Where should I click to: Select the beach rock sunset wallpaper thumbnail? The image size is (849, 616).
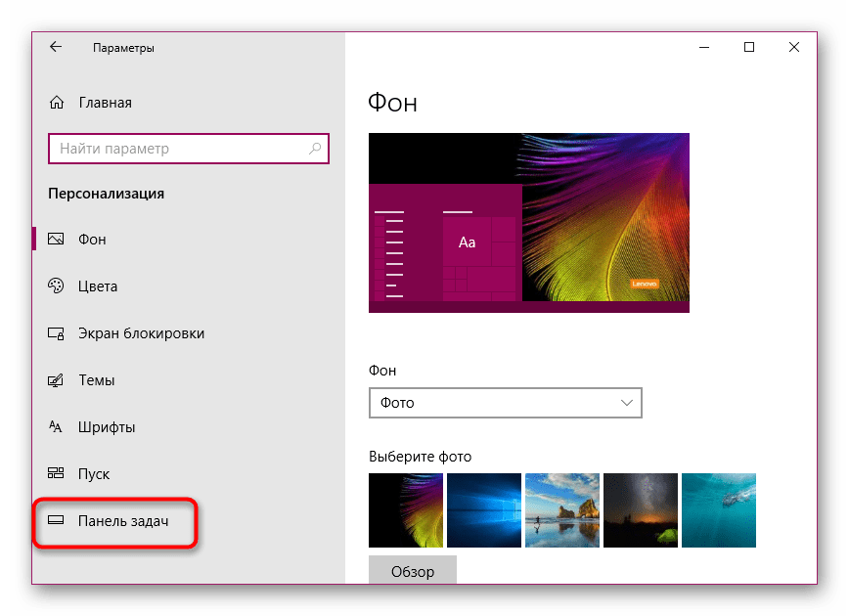(x=562, y=510)
